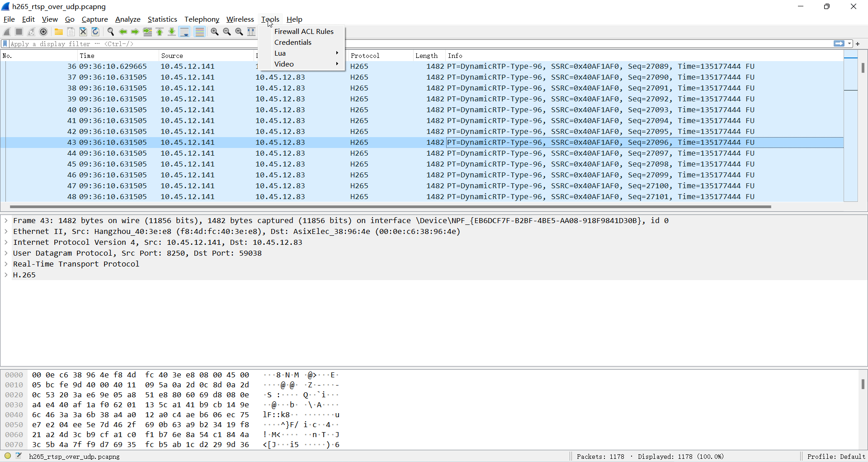Image resolution: width=868 pixels, height=462 pixels.
Task: Click in the display filter input field
Action: click(420, 44)
